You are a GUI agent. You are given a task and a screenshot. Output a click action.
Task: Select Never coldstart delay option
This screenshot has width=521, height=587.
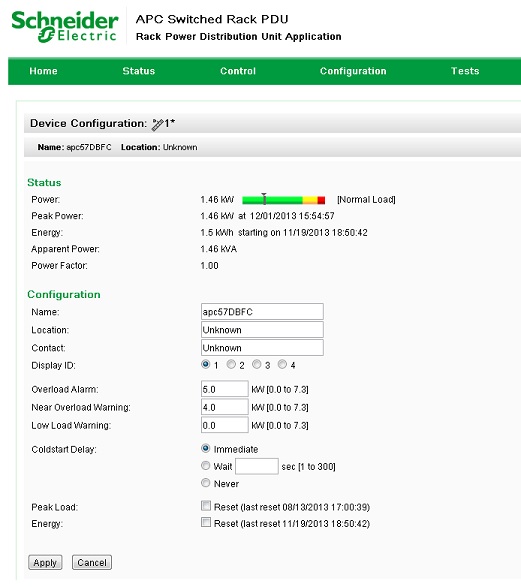point(205,483)
